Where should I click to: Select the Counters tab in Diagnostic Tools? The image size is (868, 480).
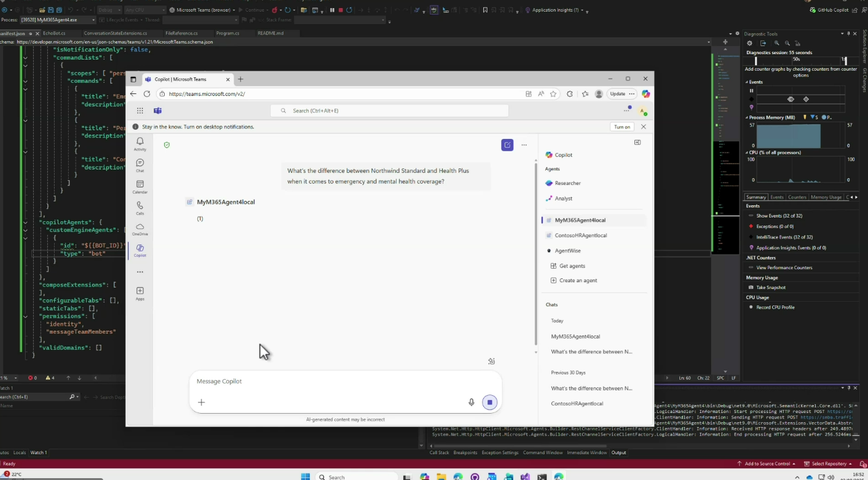click(x=797, y=197)
